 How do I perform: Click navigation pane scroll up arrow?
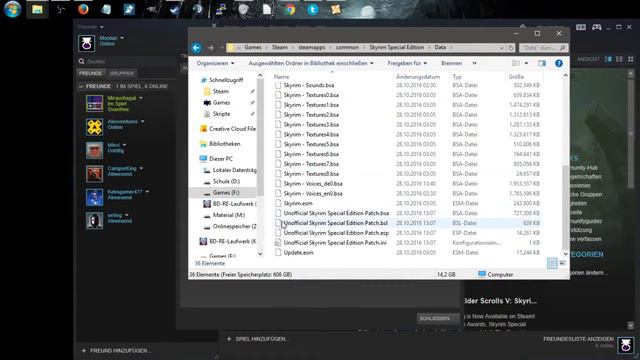(x=260, y=76)
